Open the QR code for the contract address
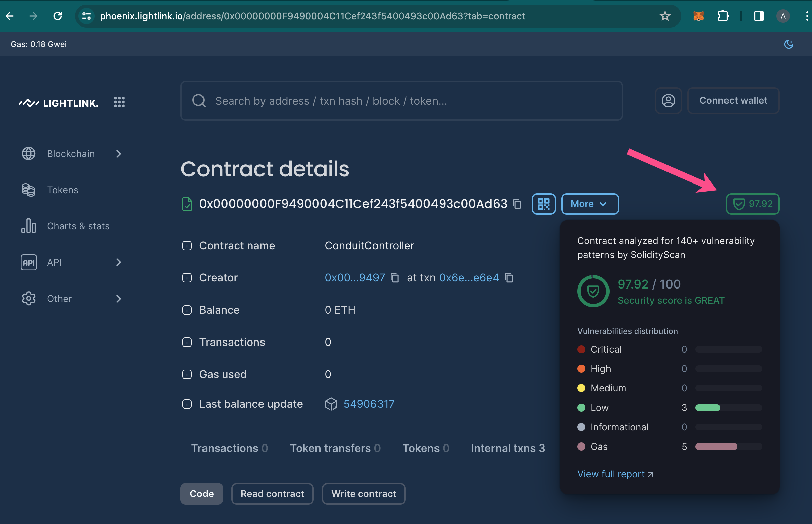Viewport: 812px width, 524px height. coord(543,204)
